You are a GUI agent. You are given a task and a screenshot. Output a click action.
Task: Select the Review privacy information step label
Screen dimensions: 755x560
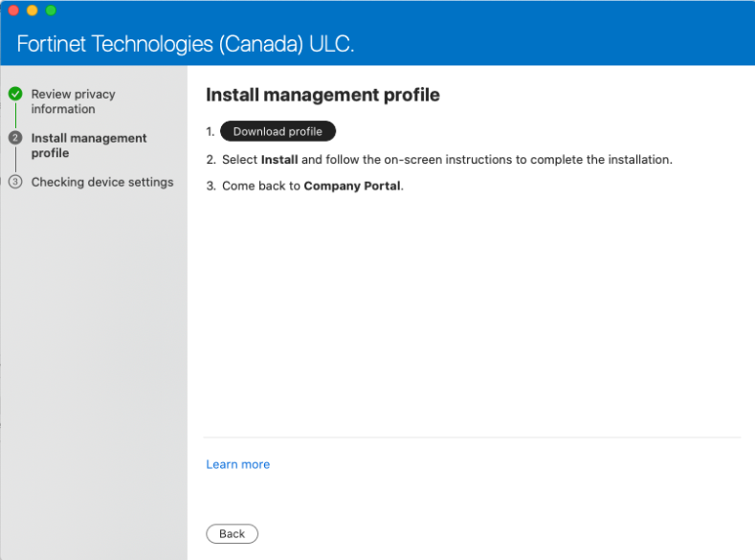click(x=73, y=101)
